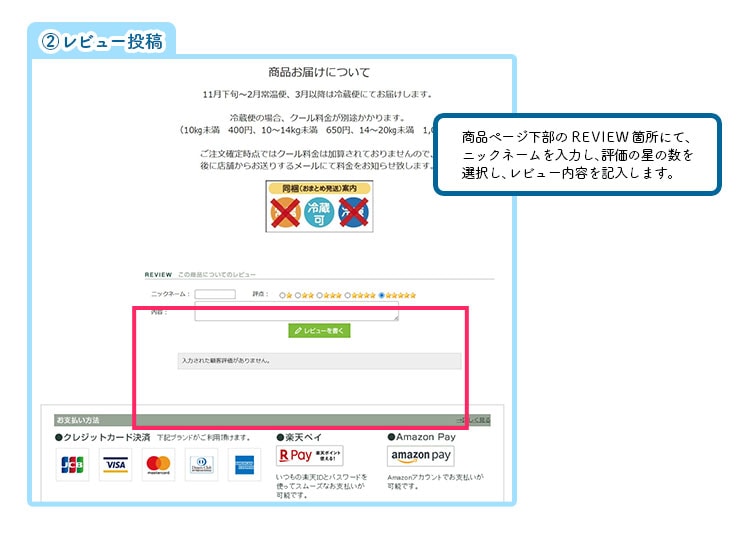Click the 内容 review text area
Image resolution: width=740 pixels, height=533 pixels.
296,313
